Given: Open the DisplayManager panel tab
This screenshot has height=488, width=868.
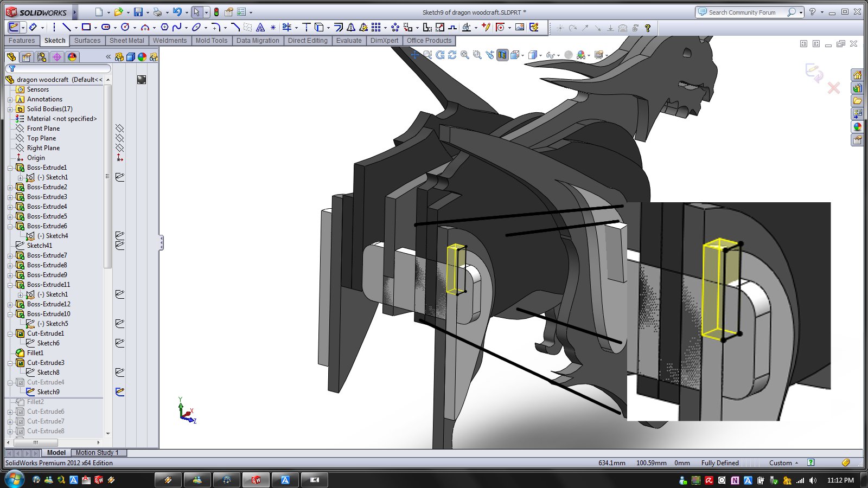Looking at the screenshot, I should coord(72,57).
